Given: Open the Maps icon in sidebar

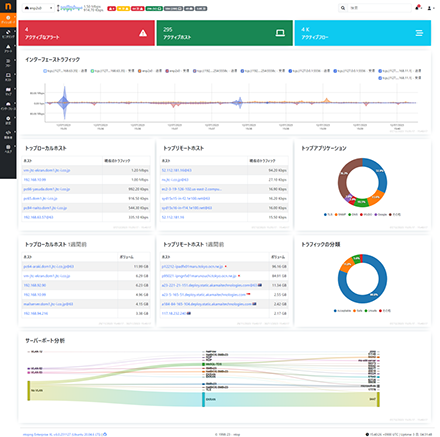Looking at the screenshot, I should pyautogui.click(x=8, y=91).
